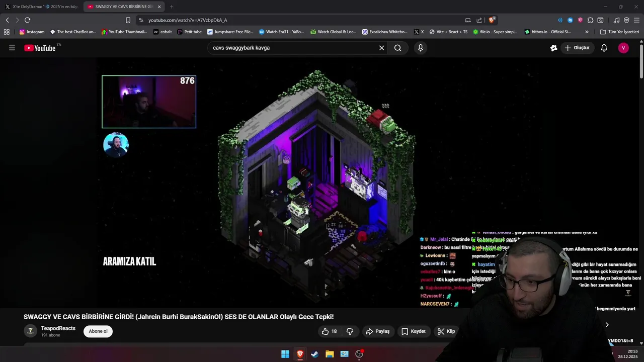Expand the hidden bookmarks overflow chevron
Viewport: 644px width, 362px height.
[587, 32]
